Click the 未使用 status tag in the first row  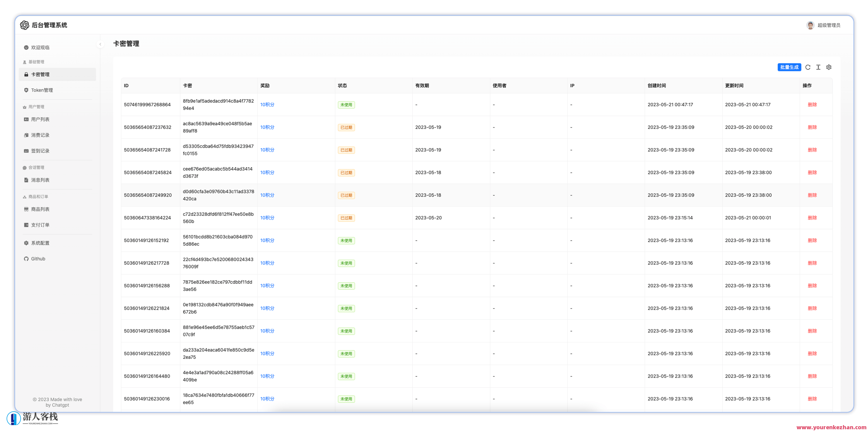(346, 105)
